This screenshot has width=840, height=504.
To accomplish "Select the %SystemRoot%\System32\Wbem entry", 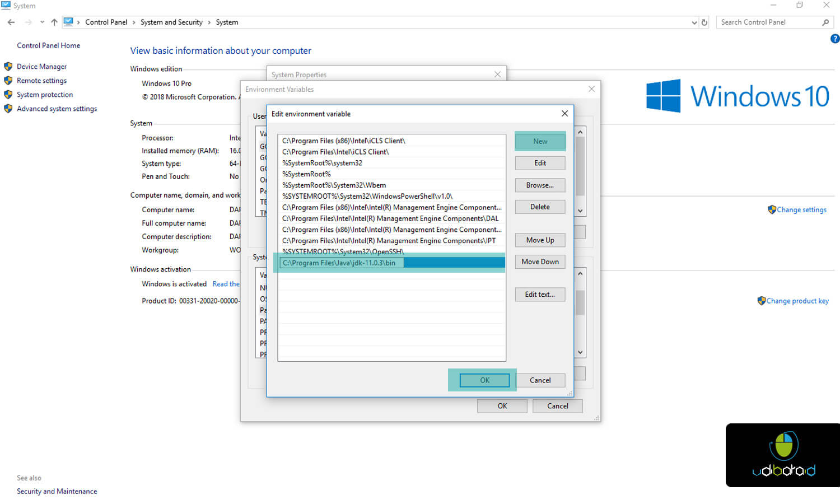I will tap(391, 185).
